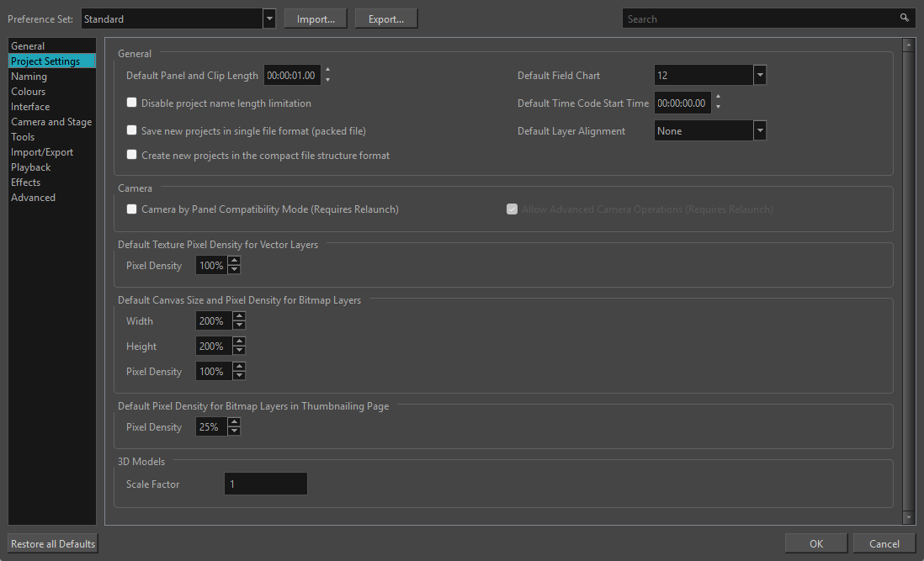This screenshot has width=924, height=561.
Task: Decrease Bitmap Layers Width with down arrow
Action: pos(240,325)
